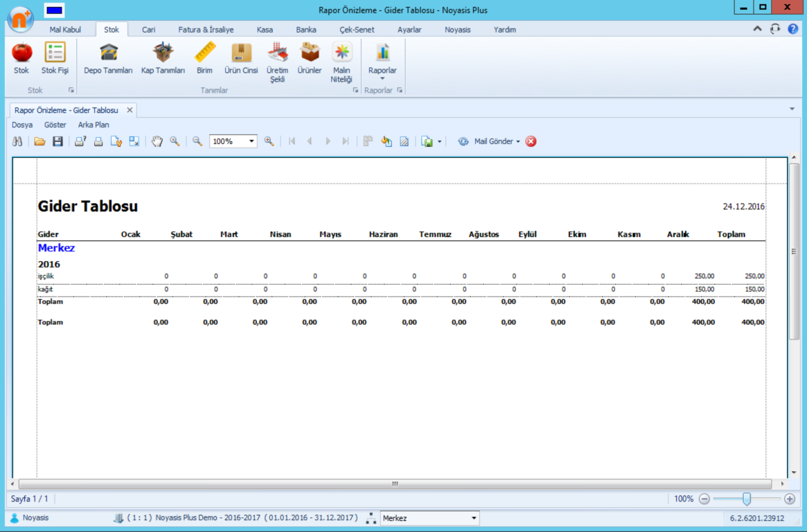The image size is (807, 532).
Task: Click the export document icon
Action: (x=427, y=141)
